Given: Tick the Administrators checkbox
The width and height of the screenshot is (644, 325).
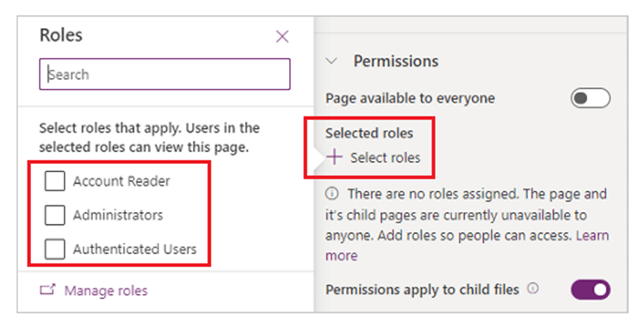Looking at the screenshot, I should coord(55,215).
